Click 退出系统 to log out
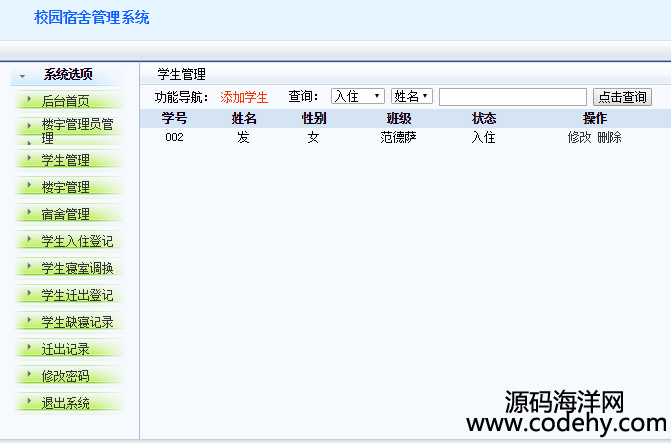671x443 pixels. pyautogui.click(x=65, y=403)
